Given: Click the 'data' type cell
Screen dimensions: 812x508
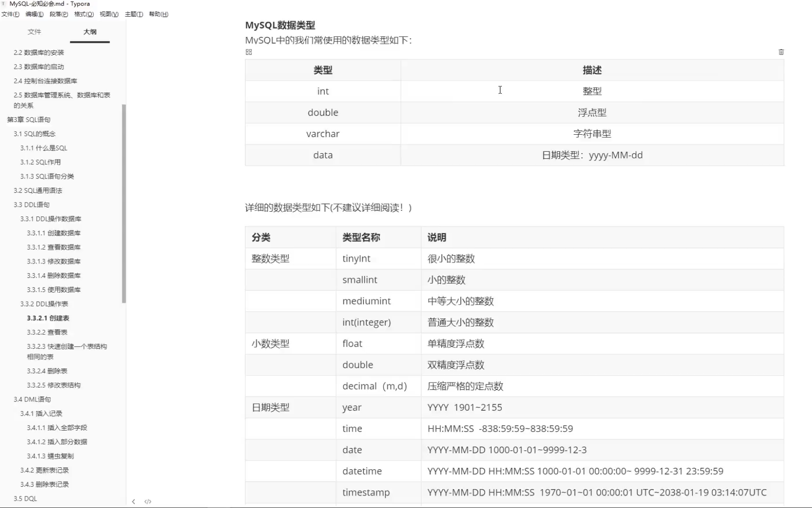Looking at the screenshot, I should click(x=323, y=155).
